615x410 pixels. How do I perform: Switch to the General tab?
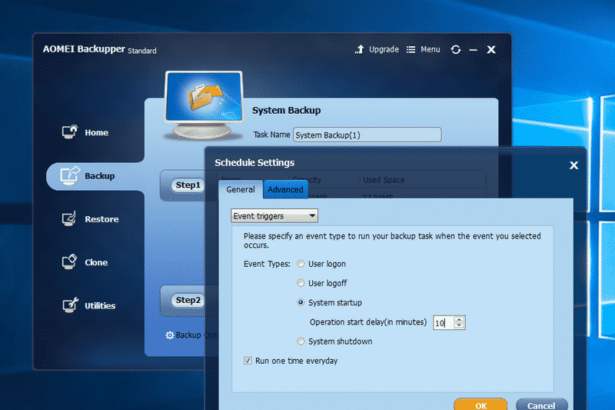tap(240, 190)
